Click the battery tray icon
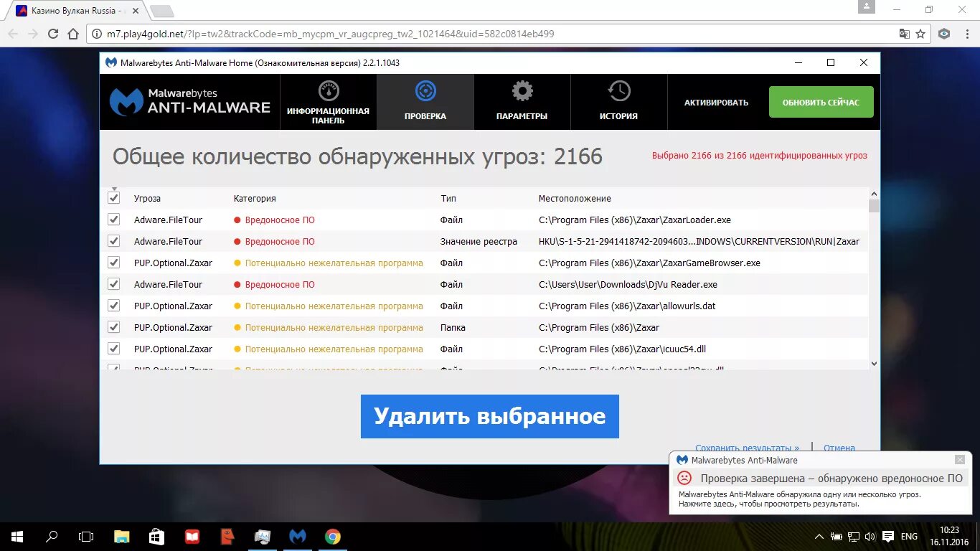The height and width of the screenshot is (551, 980). click(x=837, y=537)
